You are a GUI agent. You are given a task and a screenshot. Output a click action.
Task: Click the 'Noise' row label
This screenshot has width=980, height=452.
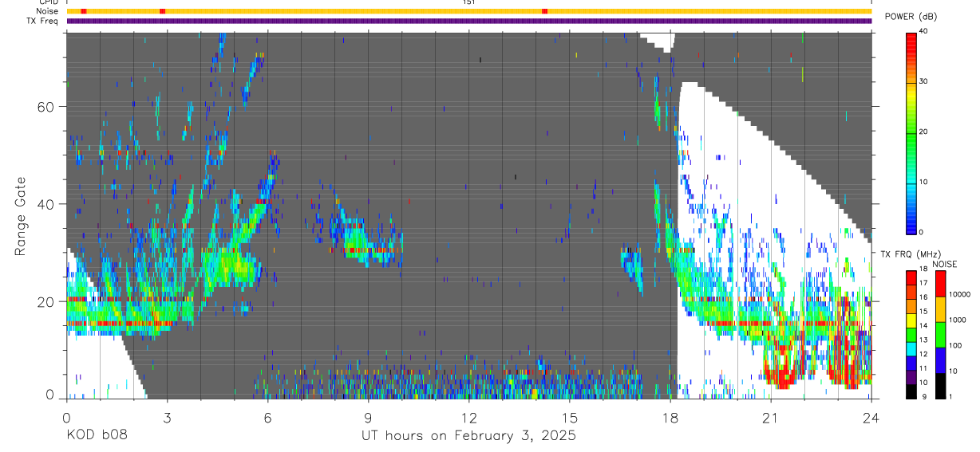point(46,11)
